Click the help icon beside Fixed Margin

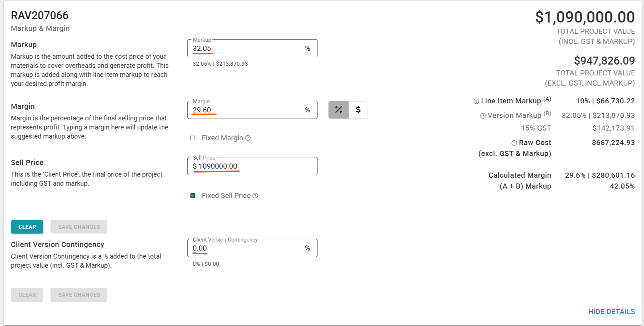click(248, 138)
